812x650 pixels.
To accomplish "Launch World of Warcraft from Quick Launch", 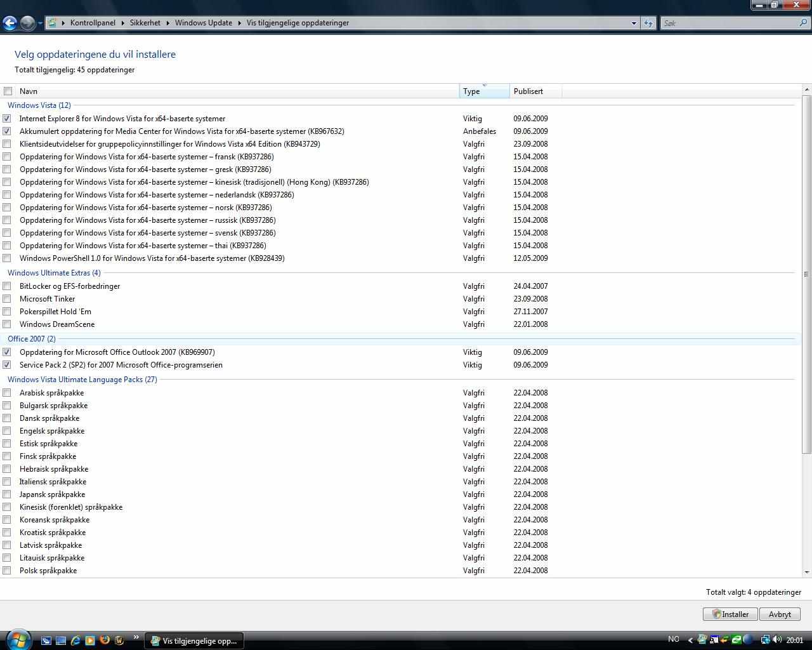I will [119, 640].
